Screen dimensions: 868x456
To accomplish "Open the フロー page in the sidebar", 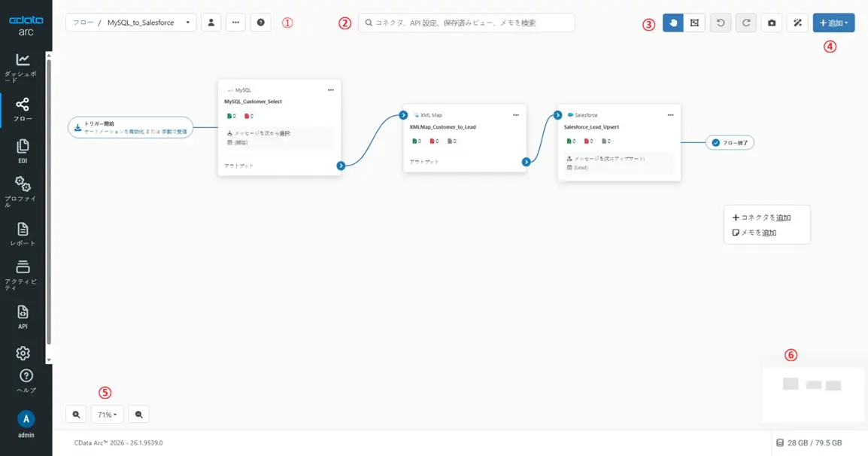I will click(x=23, y=109).
